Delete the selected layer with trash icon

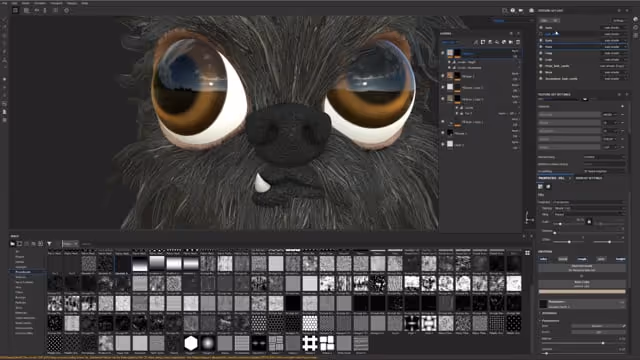518,42
